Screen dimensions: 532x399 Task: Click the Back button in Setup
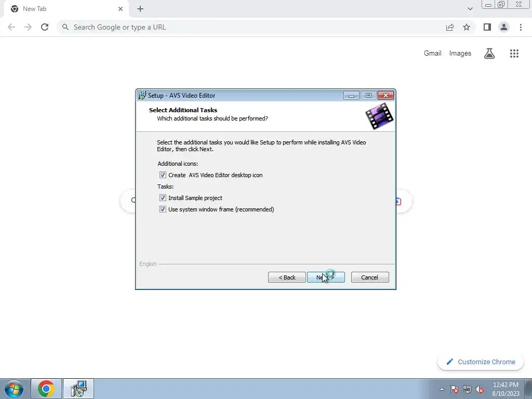coord(287,277)
